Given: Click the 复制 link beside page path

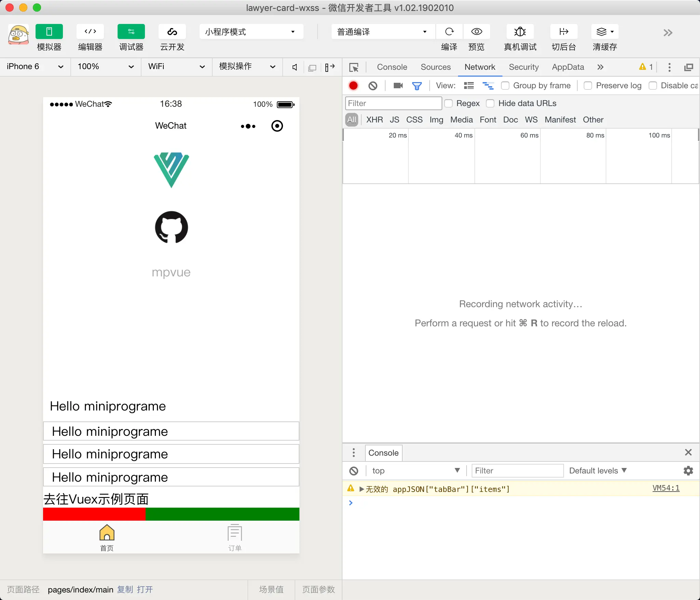Looking at the screenshot, I should click(125, 589).
